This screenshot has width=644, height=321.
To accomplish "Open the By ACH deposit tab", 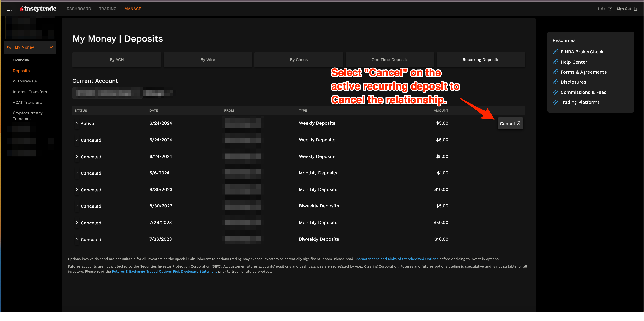I will click(116, 59).
